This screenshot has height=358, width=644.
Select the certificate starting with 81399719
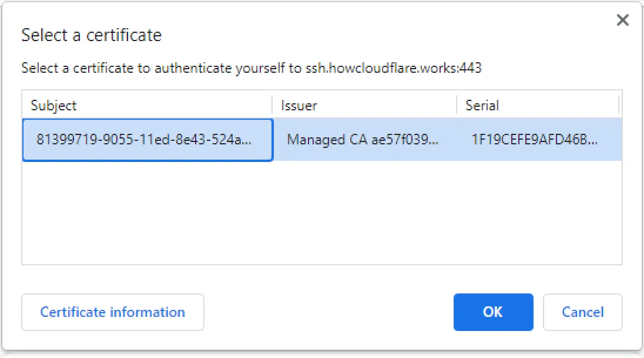tap(147, 140)
